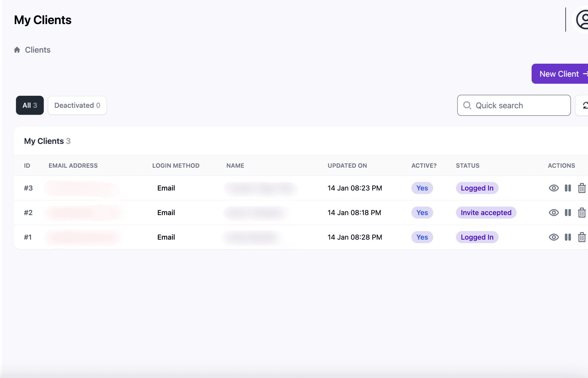Click Email login method for client #1
588x378 pixels.
[166, 237]
